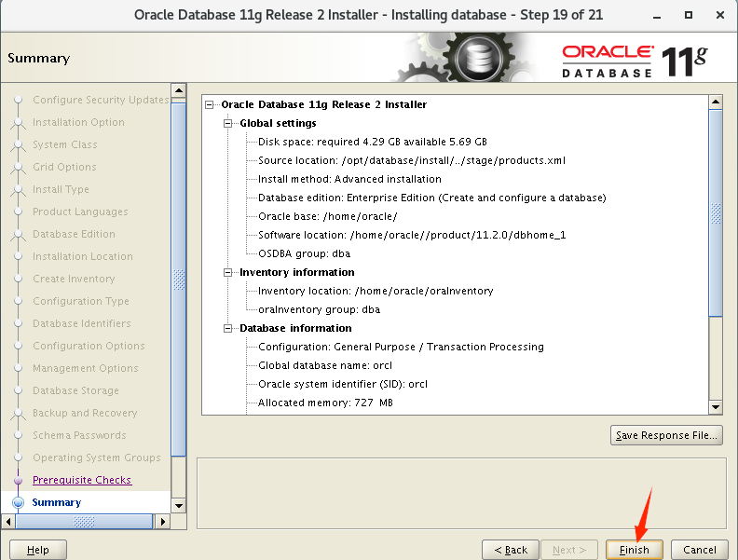The image size is (738, 560).
Task: Minimize the installer window
Action: click(x=657, y=16)
